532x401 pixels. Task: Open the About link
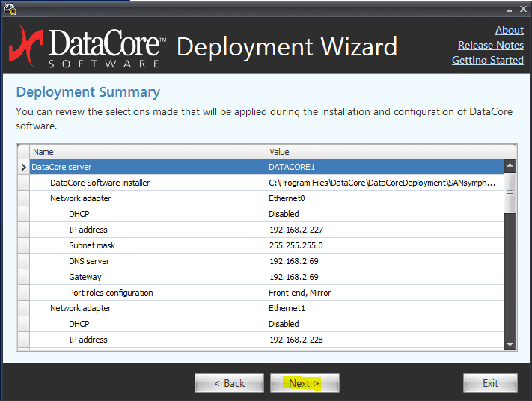(x=509, y=30)
